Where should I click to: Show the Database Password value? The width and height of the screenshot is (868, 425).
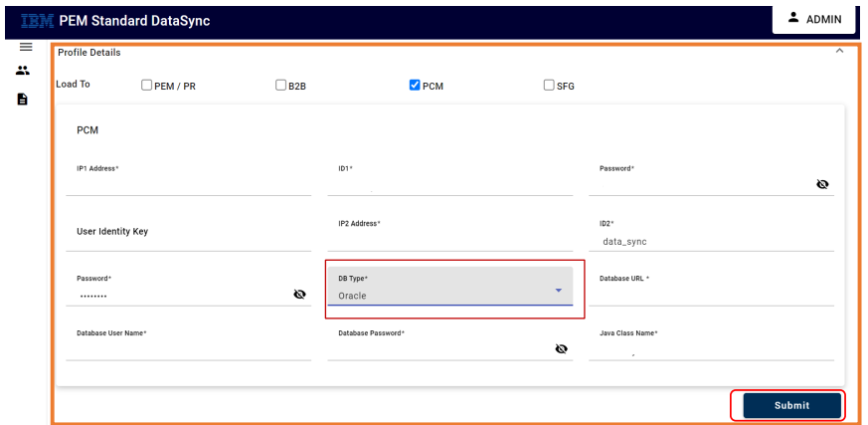pos(562,348)
